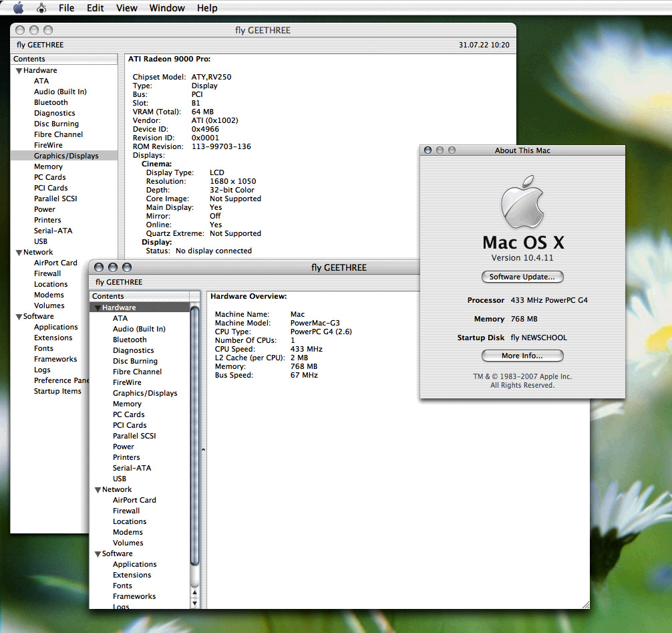672x633 pixels.
Task: Select ATA in the back window
Action: 41,81
